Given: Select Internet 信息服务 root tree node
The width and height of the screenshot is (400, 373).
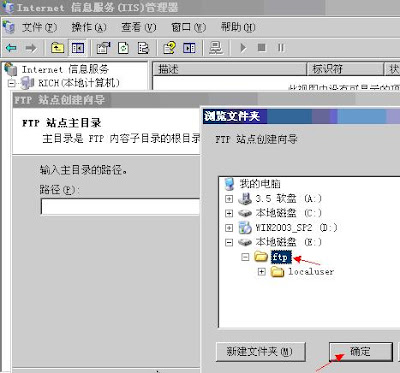Looking at the screenshot, I should [65, 69].
